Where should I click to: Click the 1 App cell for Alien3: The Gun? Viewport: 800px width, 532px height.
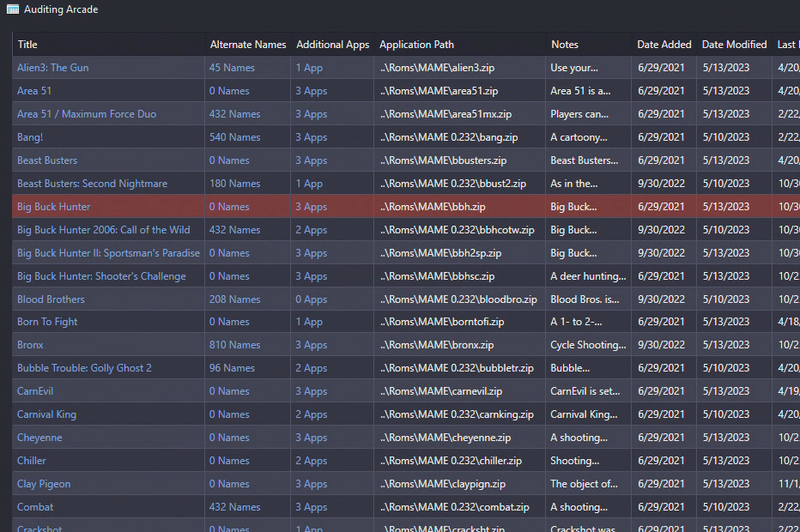coord(309,67)
